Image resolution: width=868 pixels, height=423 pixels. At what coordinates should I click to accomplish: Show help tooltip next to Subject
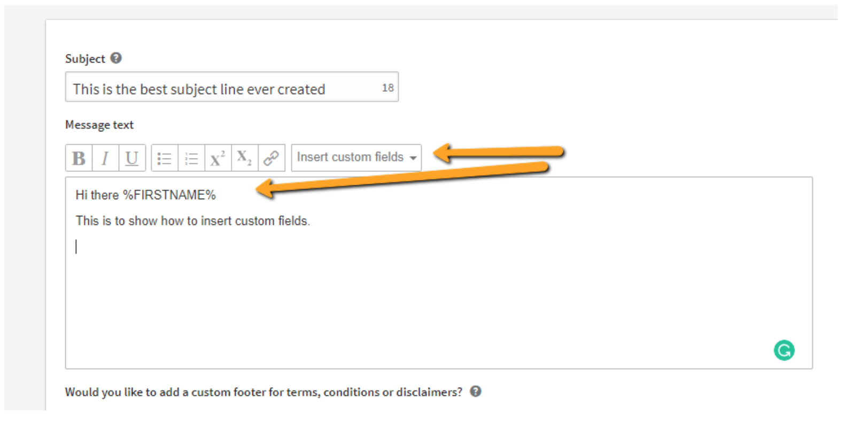(x=116, y=58)
